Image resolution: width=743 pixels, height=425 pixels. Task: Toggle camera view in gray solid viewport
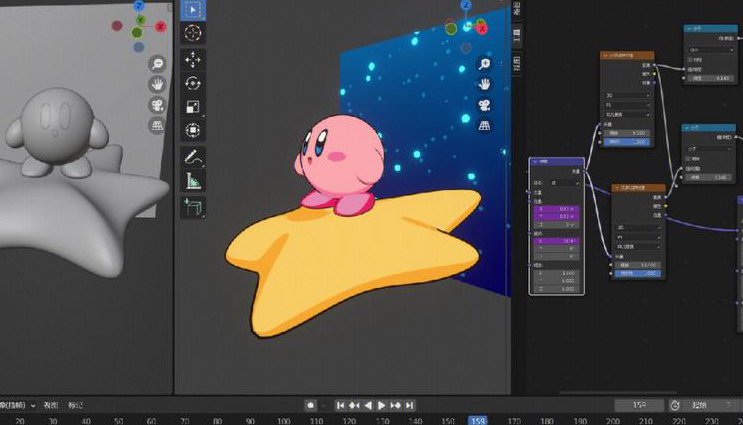pyautogui.click(x=157, y=105)
